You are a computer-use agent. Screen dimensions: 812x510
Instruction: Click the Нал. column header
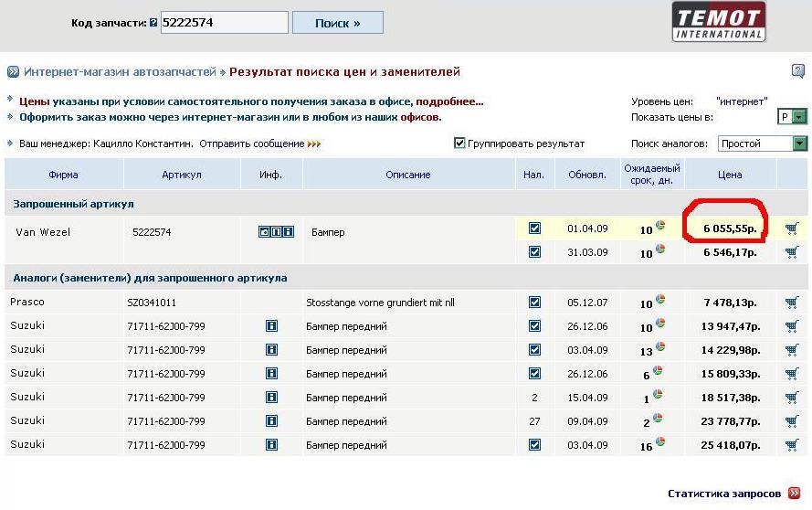(534, 175)
